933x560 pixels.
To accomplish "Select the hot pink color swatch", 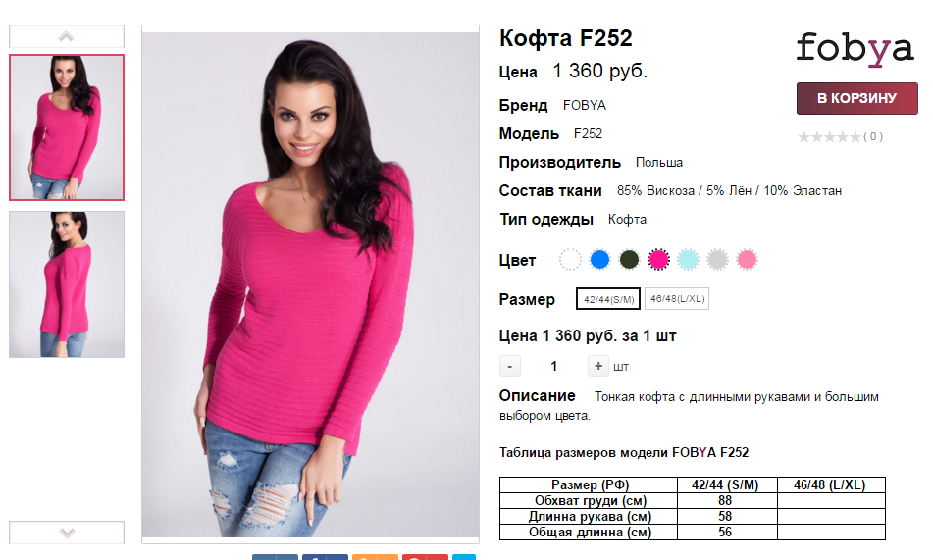I will click(658, 260).
